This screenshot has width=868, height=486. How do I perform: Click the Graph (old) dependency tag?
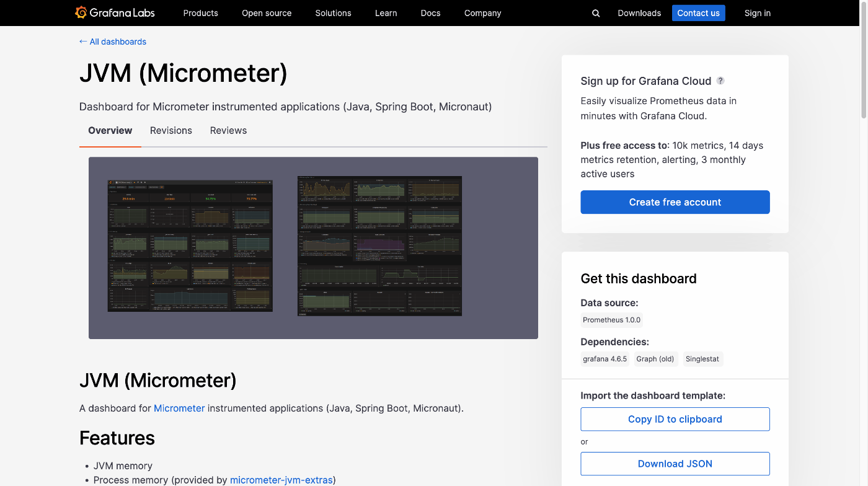pyautogui.click(x=655, y=359)
